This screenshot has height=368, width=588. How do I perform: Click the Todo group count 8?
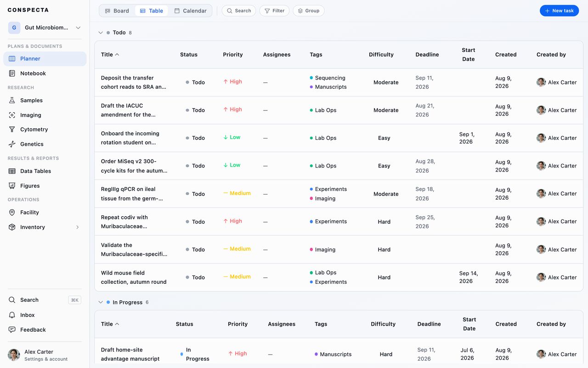(130, 33)
